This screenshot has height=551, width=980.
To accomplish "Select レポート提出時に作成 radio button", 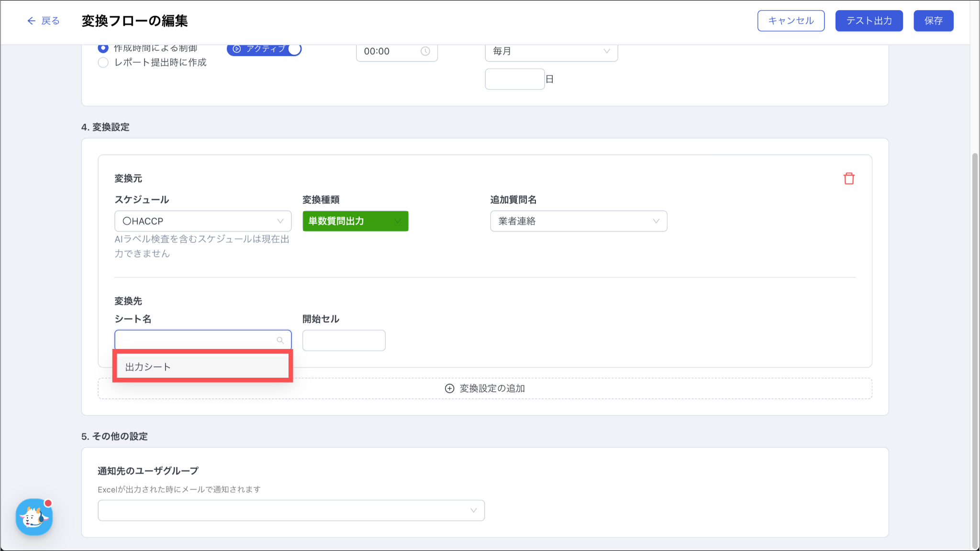I will (x=103, y=63).
